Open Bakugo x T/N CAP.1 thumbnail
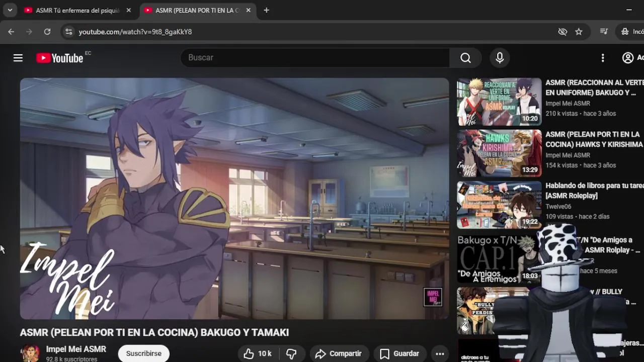Viewport: 644px width, 362px height. [498, 259]
